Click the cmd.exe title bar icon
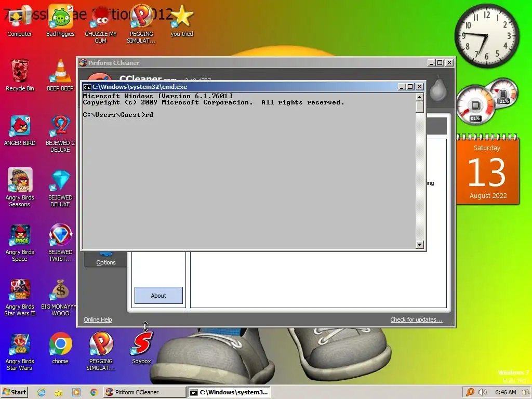The height and width of the screenshot is (399, 532). pyautogui.click(x=87, y=87)
